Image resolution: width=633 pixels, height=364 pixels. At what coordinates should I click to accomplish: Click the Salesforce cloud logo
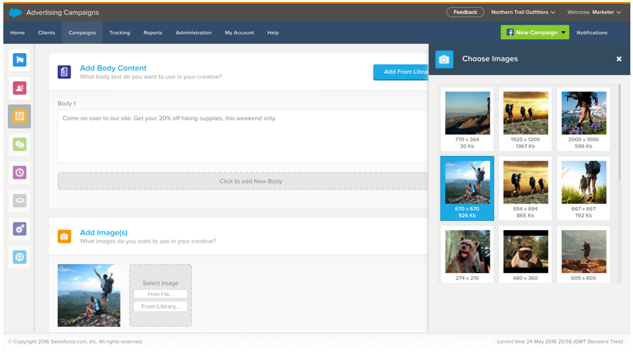[15, 13]
